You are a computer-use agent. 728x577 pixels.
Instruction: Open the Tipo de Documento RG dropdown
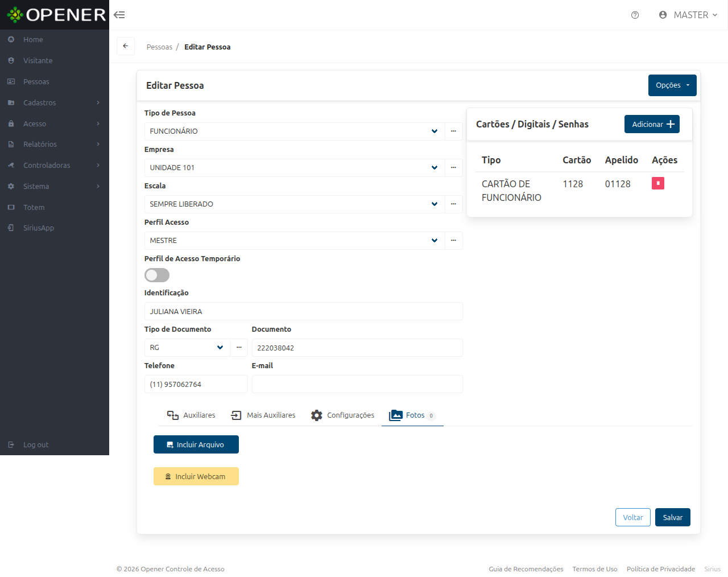(x=187, y=348)
